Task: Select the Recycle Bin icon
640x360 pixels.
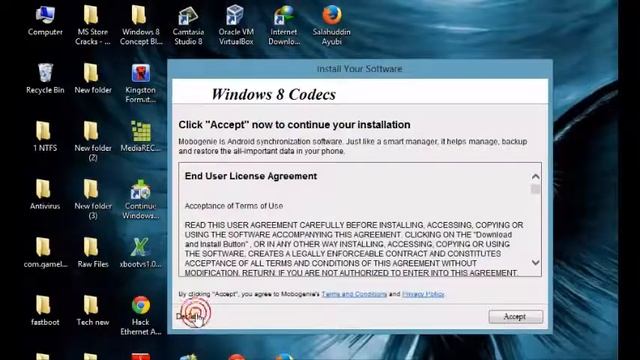Action: (45, 79)
